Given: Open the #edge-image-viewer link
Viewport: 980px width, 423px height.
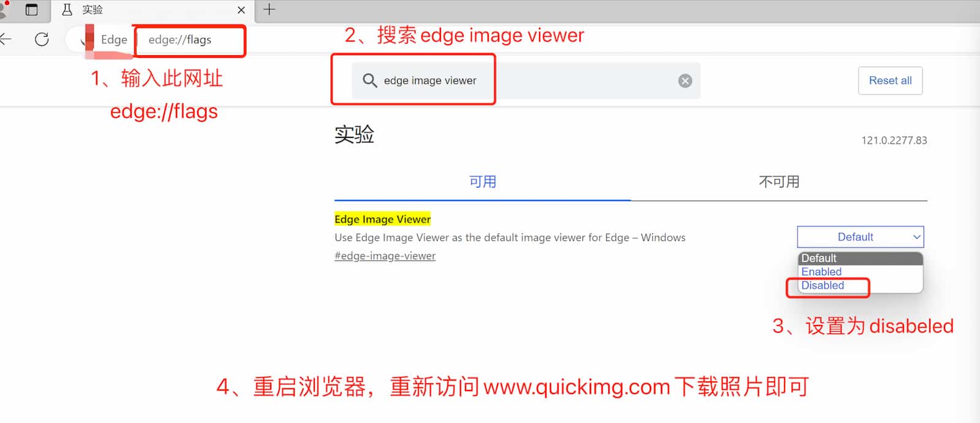Looking at the screenshot, I should 385,256.
